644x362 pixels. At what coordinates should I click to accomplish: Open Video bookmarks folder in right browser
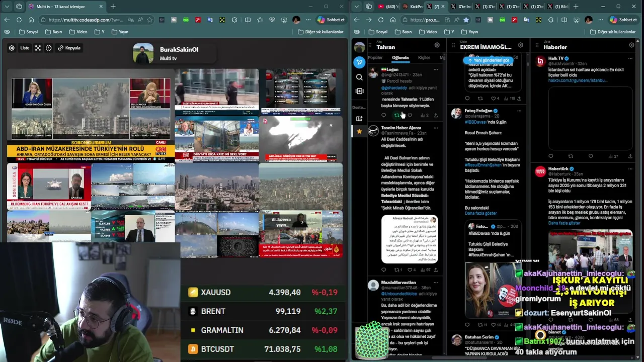click(x=427, y=32)
